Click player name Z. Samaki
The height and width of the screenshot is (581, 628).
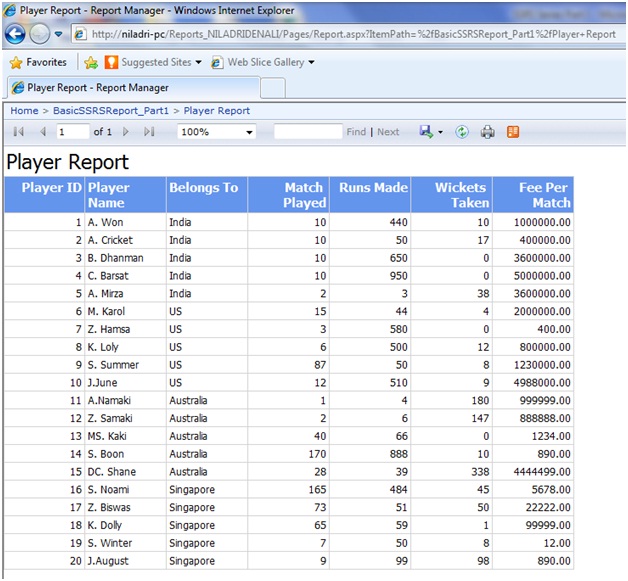point(110,418)
